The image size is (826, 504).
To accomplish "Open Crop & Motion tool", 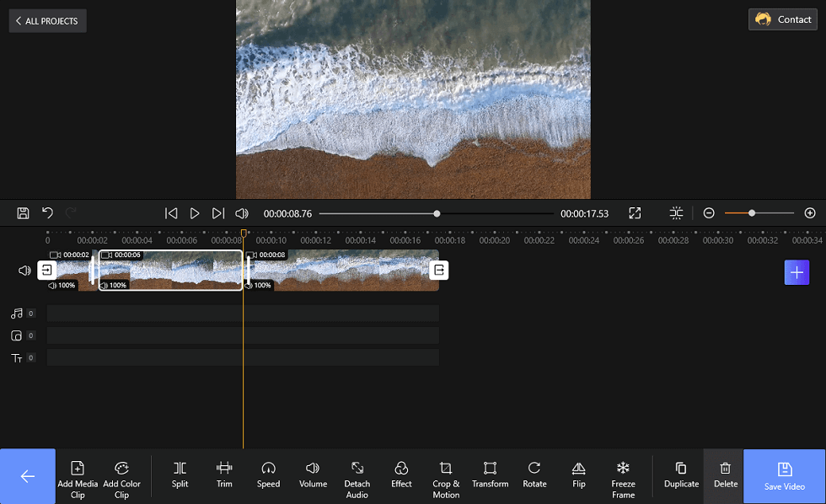I will point(446,480).
